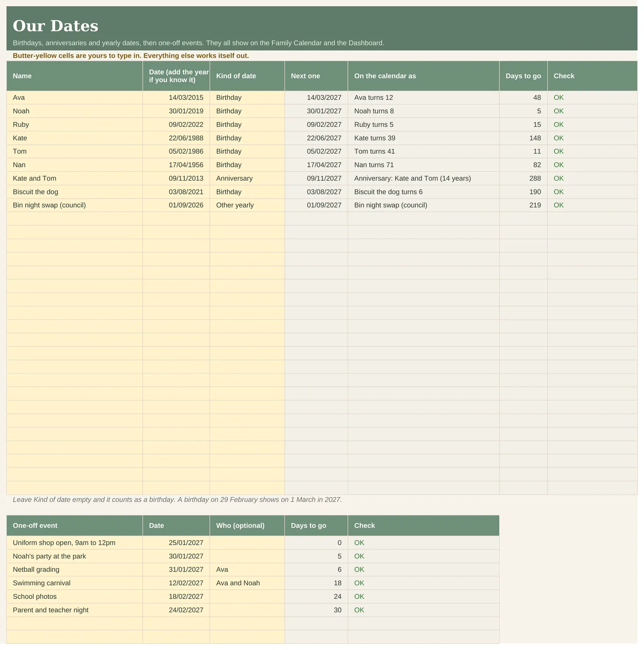Click the OK check for Netball grading
Viewport: 644px width, 650px height.
pyautogui.click(x=424, y=570)
